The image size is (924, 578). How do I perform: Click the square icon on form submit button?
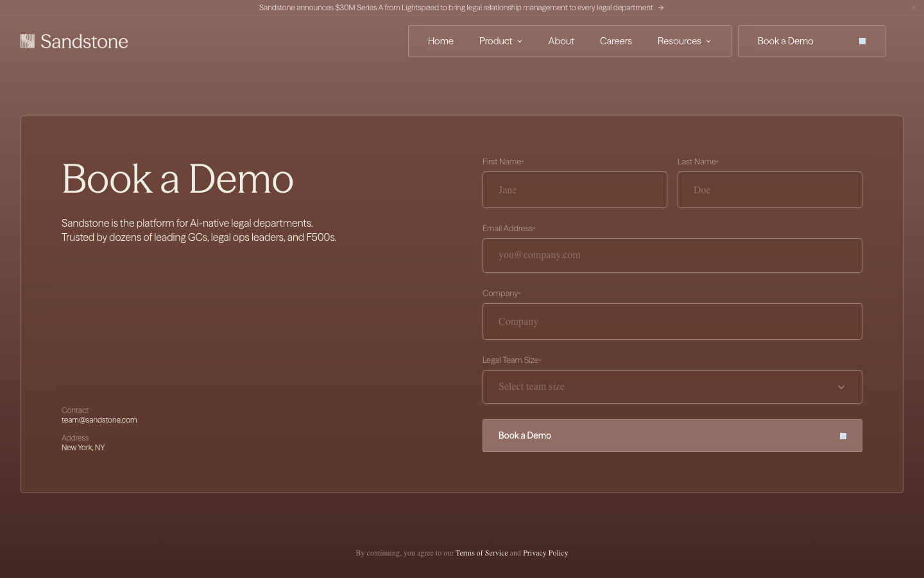point(843,436)
